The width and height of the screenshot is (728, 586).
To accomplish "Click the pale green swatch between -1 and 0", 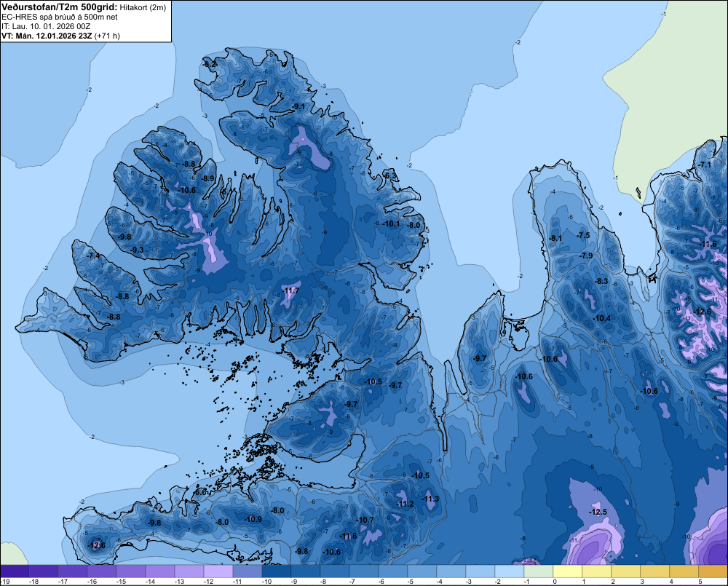I will 539,571.
